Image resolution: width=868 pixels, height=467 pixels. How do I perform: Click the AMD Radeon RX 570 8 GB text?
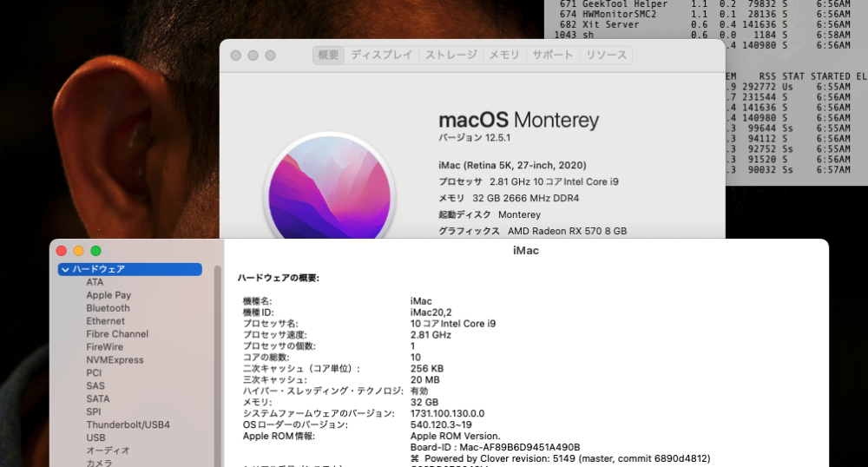(x=568, y=231)
